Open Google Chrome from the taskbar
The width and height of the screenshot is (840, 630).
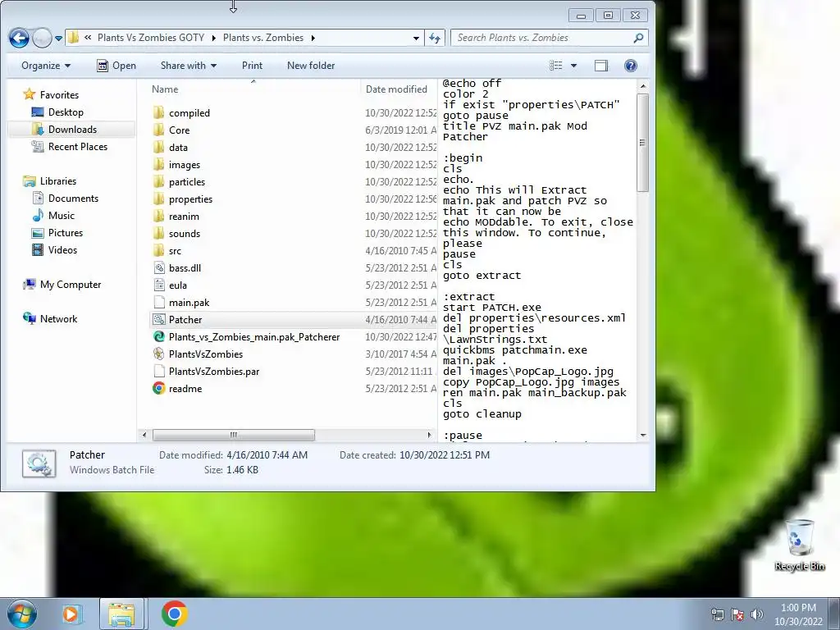pos(174,614)
